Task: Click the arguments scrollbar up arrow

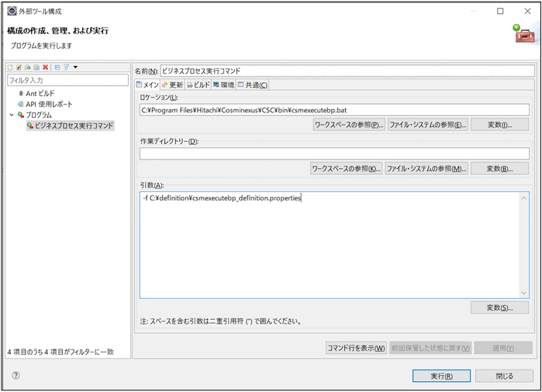Action: tap(523, 198)
